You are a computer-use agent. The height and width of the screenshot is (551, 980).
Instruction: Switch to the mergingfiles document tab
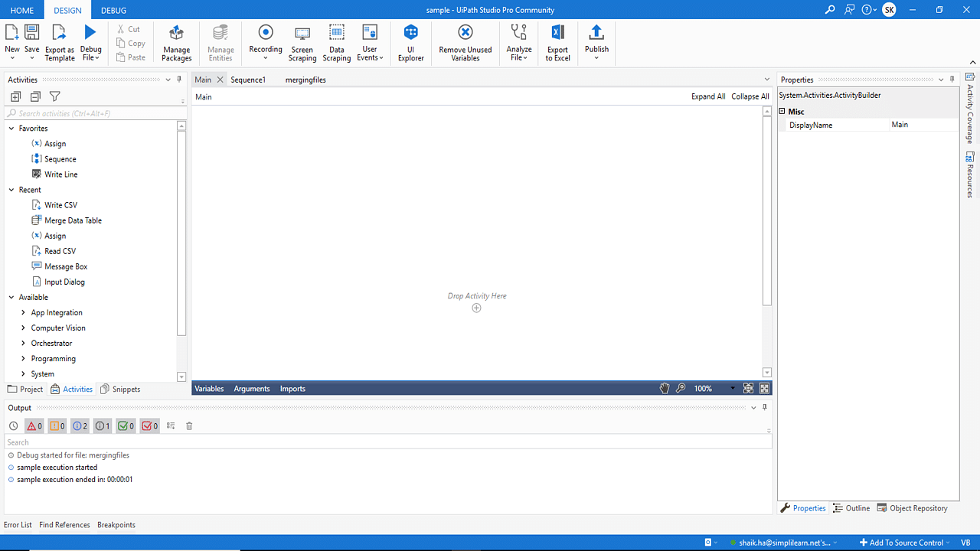click(305, 80)
